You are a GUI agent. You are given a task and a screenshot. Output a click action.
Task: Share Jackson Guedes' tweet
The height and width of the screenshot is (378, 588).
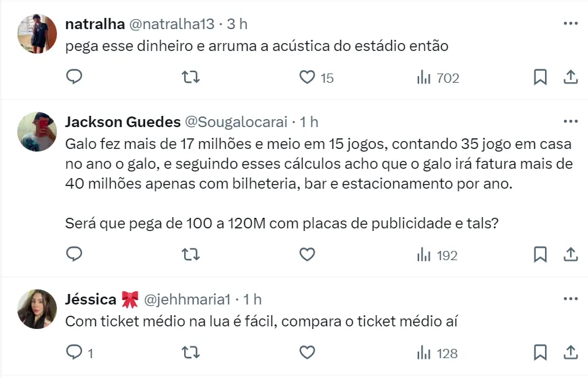[570, 254]
